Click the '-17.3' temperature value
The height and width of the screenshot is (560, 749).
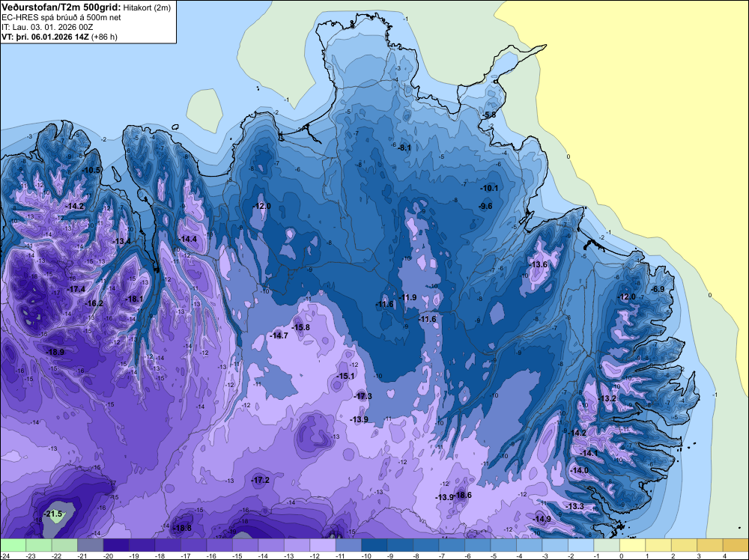coord(363,396)
